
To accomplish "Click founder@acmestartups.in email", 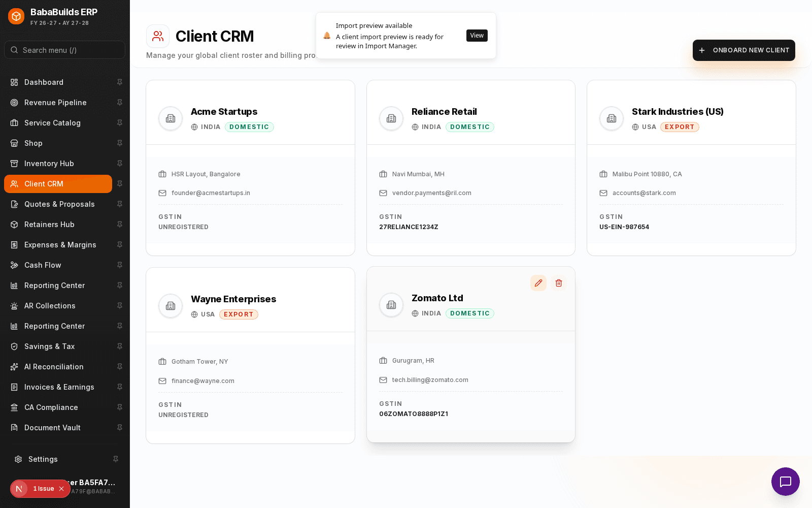I will tap(211, 193).
